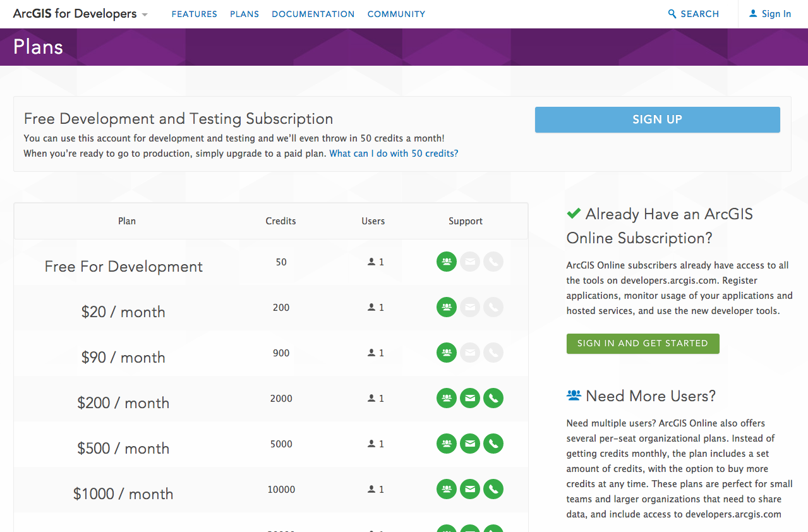Click email support icon in $90 / month row

[470, 353]
